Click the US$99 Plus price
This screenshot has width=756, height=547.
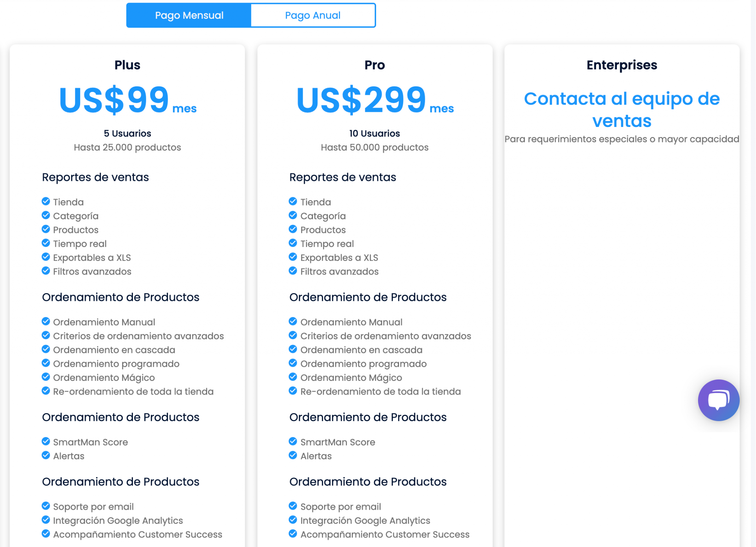coord(114,100)
